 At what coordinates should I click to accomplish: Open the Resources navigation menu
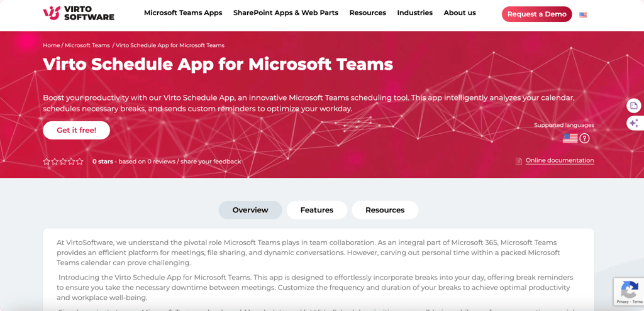click(367, 13)
